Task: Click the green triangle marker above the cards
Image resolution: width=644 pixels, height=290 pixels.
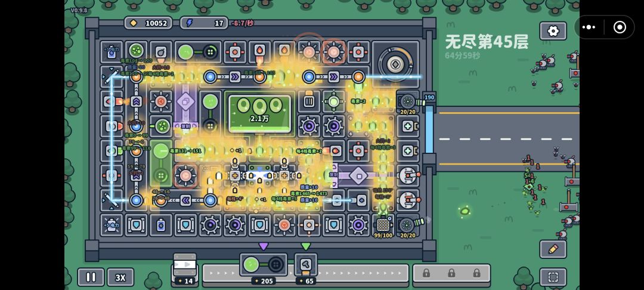Action: coord(305,246)
